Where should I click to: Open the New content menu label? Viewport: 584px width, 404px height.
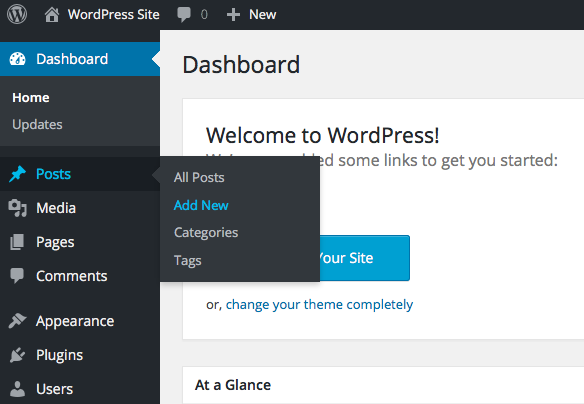tap(263, 15)
